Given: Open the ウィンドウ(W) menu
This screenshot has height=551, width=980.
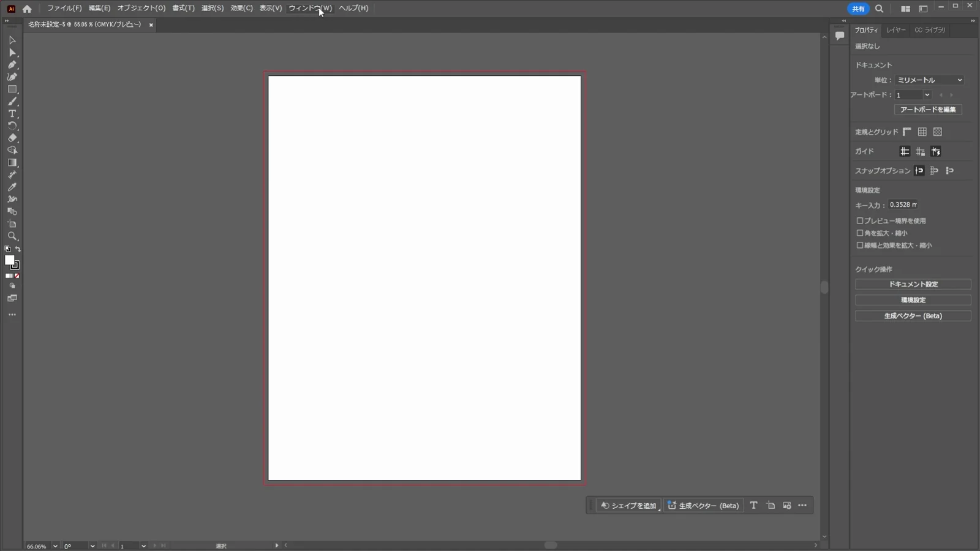Looking at the screenshot, I should click(310, 8).
